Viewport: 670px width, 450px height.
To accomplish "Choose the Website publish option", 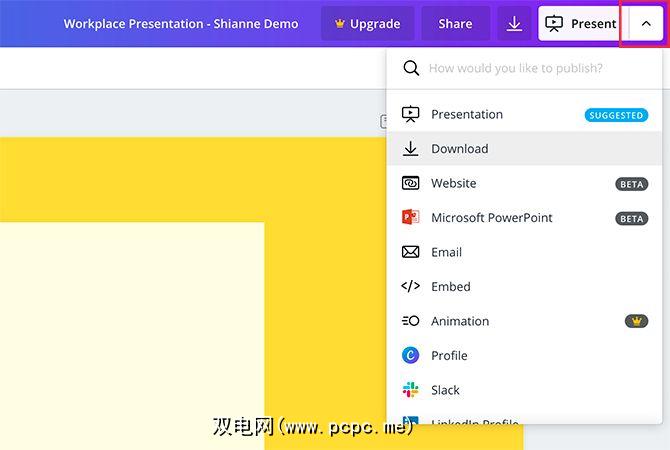I will point(525,183).
